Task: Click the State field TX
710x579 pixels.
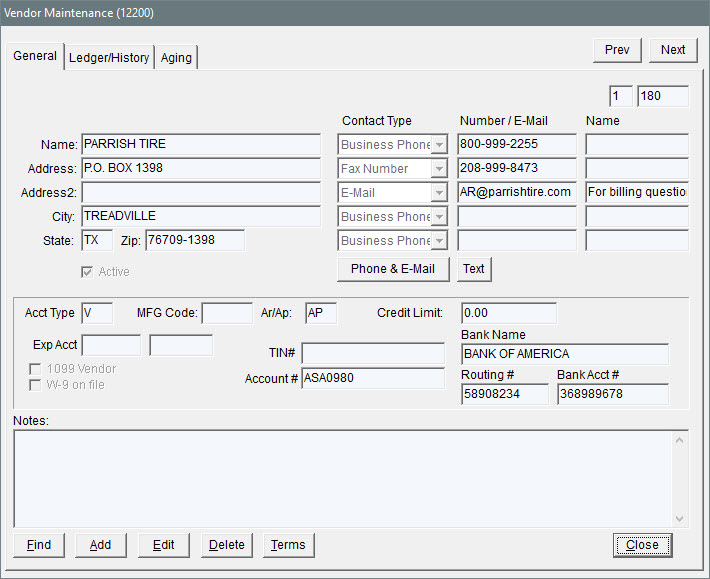Action: (97, 240)
